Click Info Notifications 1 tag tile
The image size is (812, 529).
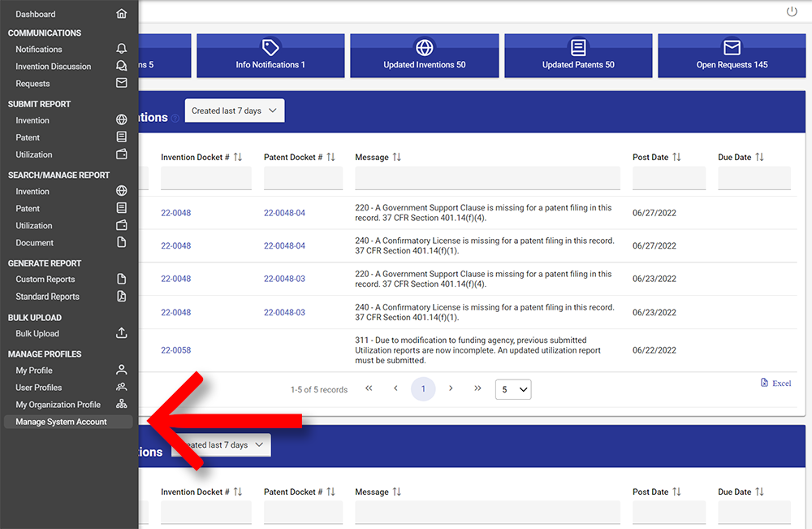tap(270, 56)
